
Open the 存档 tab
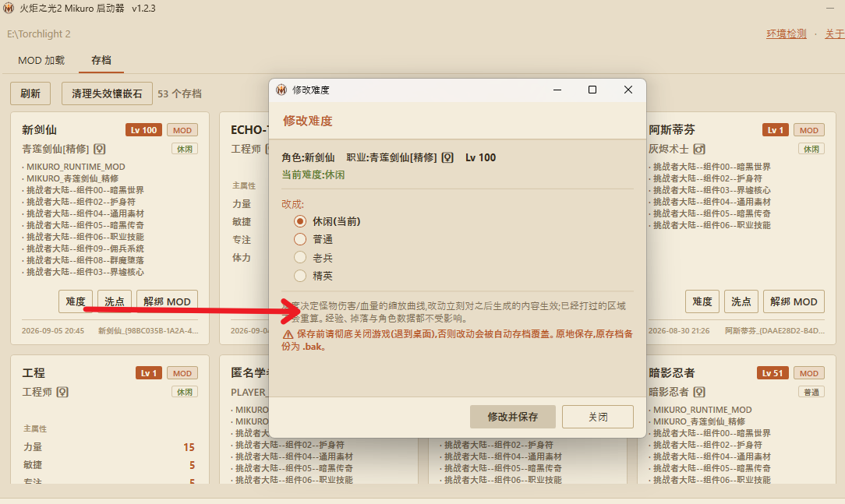[x=101, y=60]
